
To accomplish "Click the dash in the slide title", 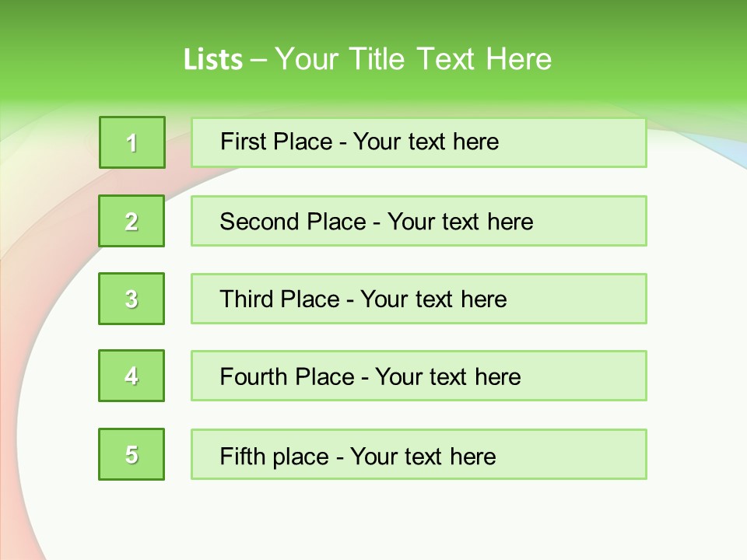I will 259,60.
